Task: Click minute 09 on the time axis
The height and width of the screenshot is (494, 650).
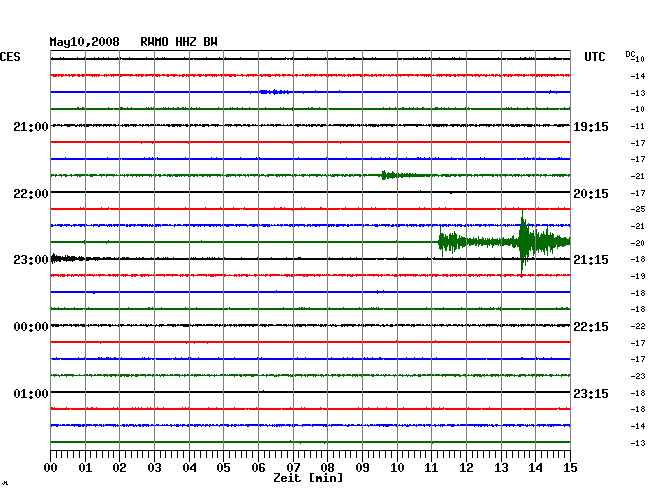Action: (x=362, y=468)
